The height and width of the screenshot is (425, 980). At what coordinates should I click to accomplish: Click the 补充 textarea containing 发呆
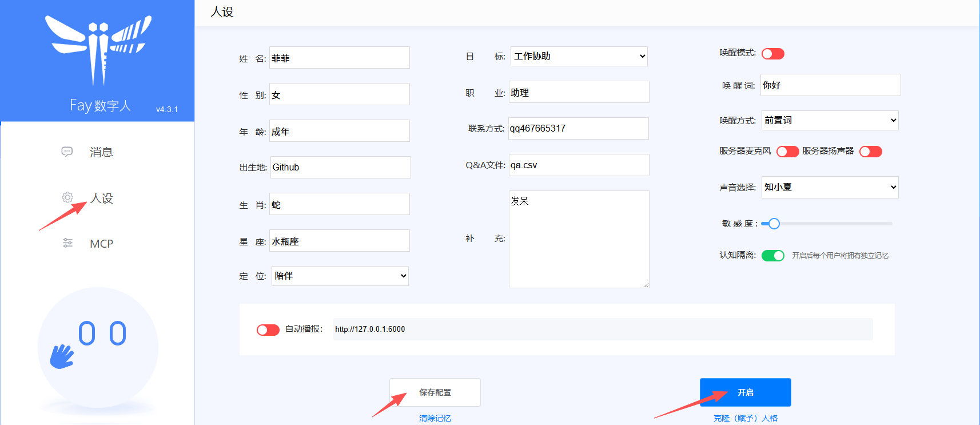point(579,239)
